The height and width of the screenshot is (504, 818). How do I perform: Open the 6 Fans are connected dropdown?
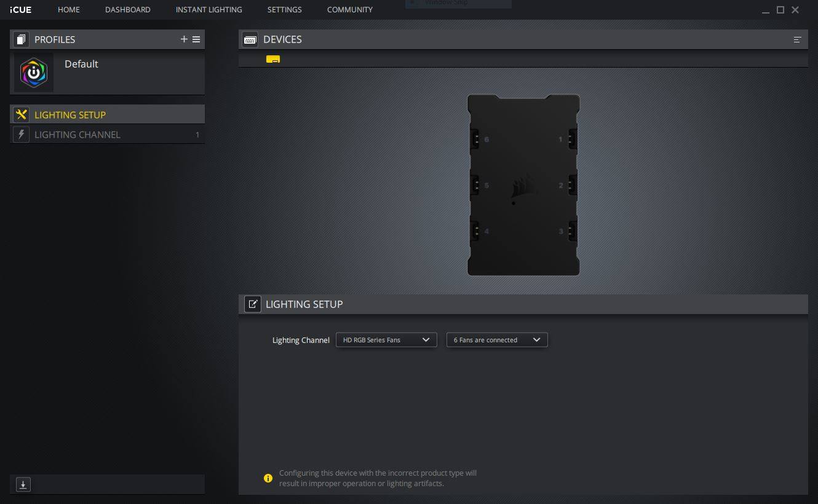(x=497, y=340)
